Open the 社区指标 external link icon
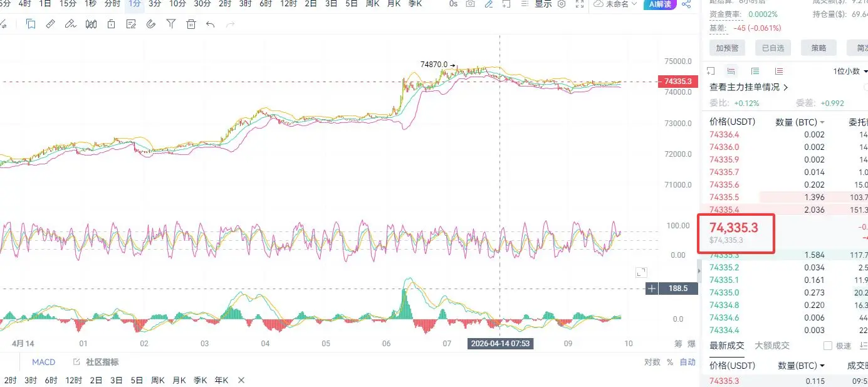This screenshot has width=868, height=387. coord(76,362)
